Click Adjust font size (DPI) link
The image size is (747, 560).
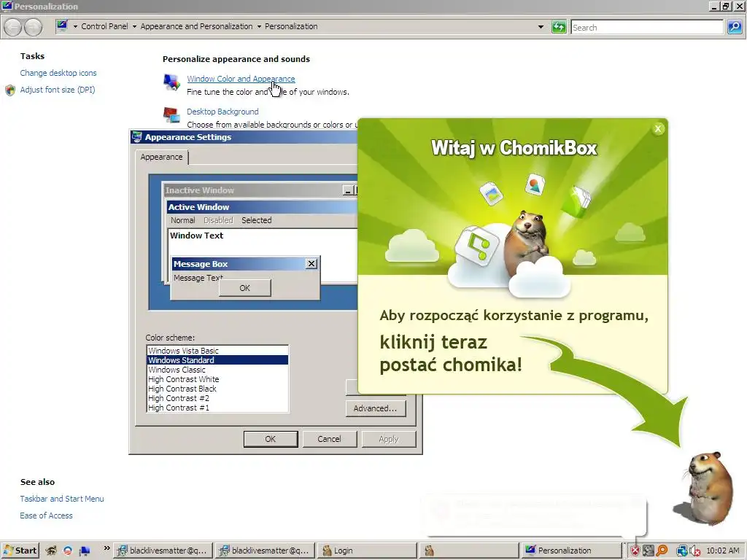point(57,90)
